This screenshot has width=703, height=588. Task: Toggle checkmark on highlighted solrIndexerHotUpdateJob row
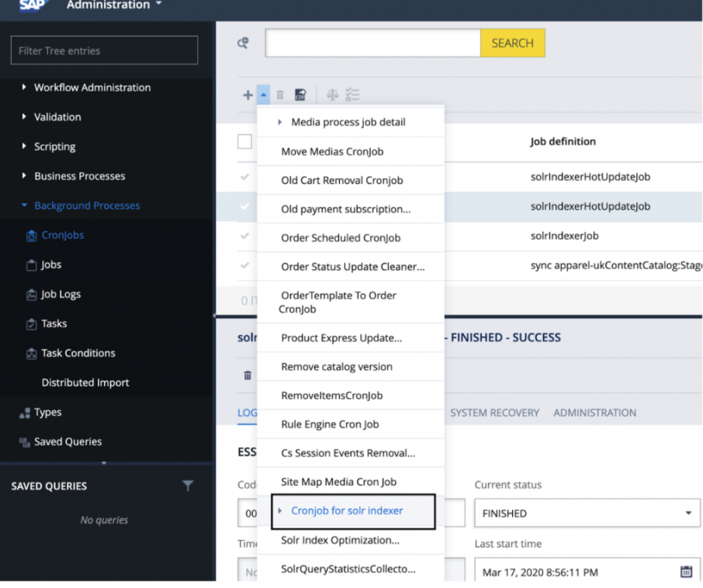(244, 206)
